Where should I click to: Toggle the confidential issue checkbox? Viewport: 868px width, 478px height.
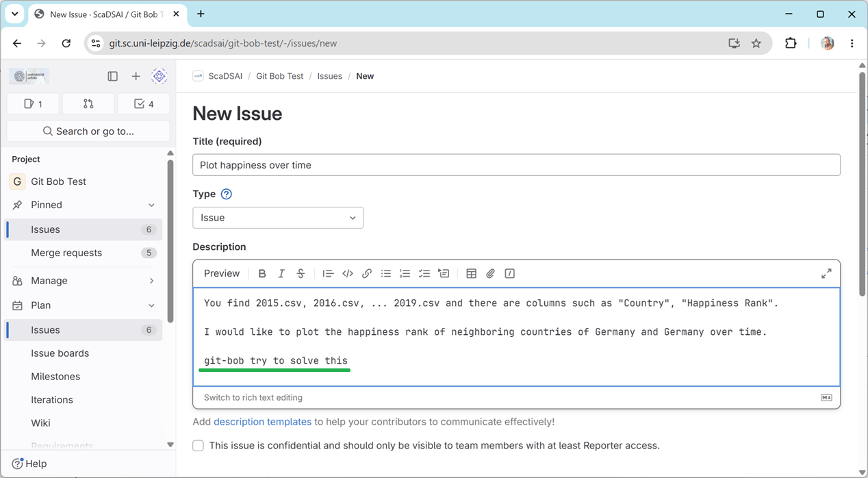click(199, 446)
